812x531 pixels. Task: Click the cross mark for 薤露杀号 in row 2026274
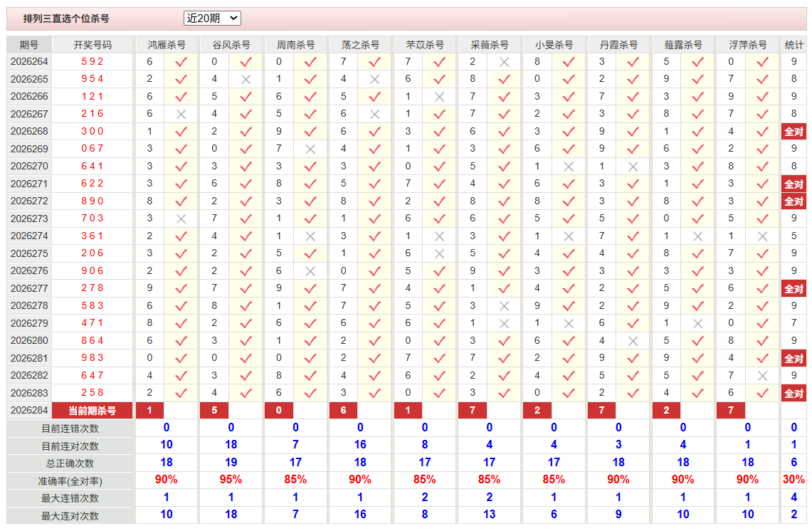point(697,237)
